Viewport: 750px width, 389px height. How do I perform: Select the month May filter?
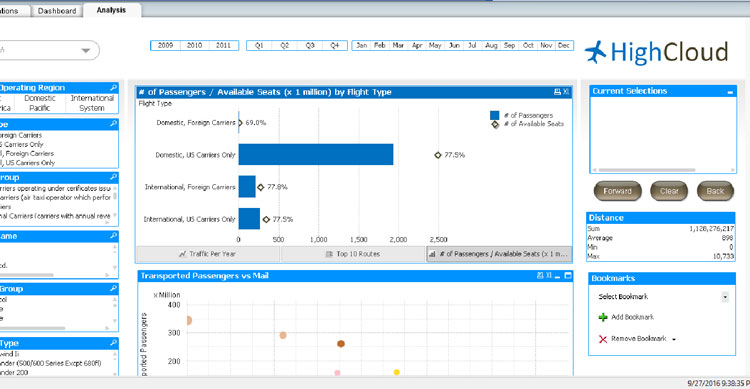[x=435, y=45]
